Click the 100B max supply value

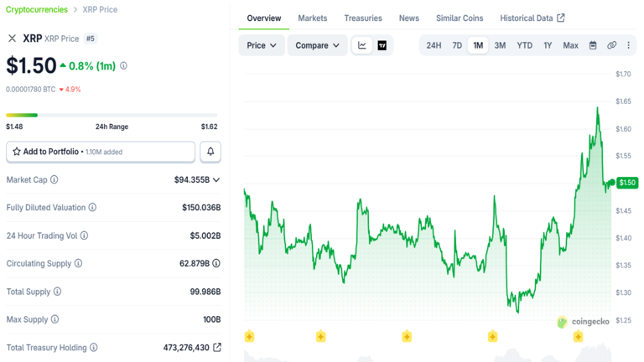click(x=212, y=319)
